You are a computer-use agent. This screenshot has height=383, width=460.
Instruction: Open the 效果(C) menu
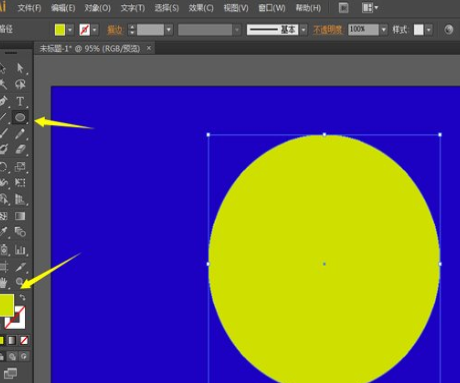coord(201,8)
